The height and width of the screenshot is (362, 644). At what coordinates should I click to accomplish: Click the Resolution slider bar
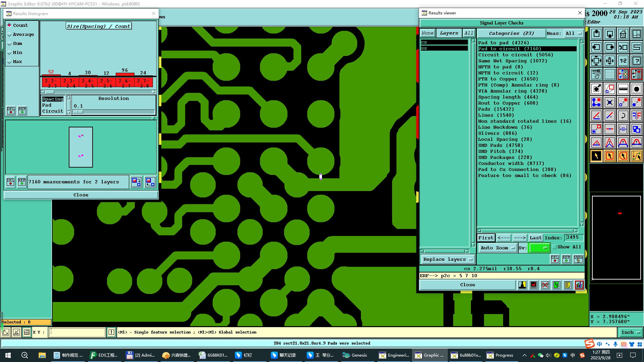[114, 112]
